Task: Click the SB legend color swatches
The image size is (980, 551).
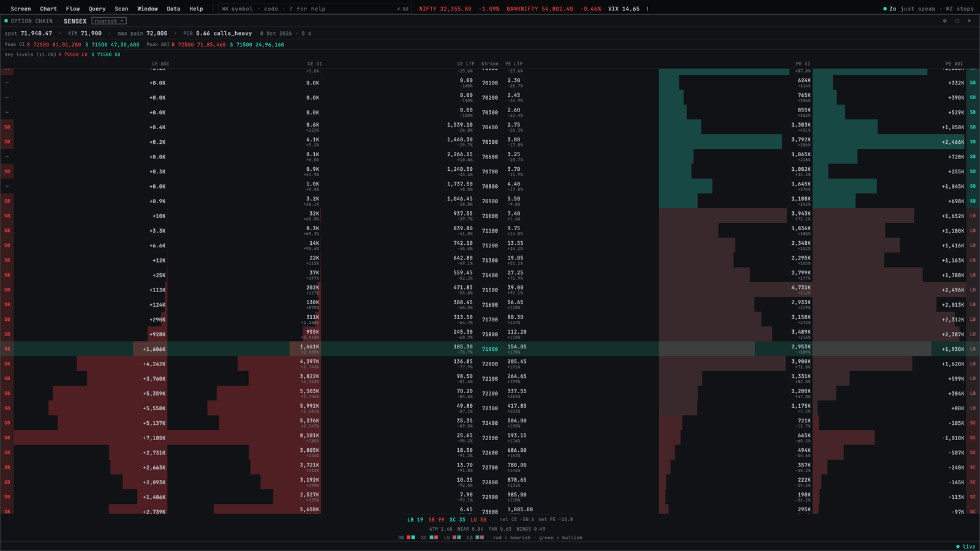Action: [x=411, y=538]
